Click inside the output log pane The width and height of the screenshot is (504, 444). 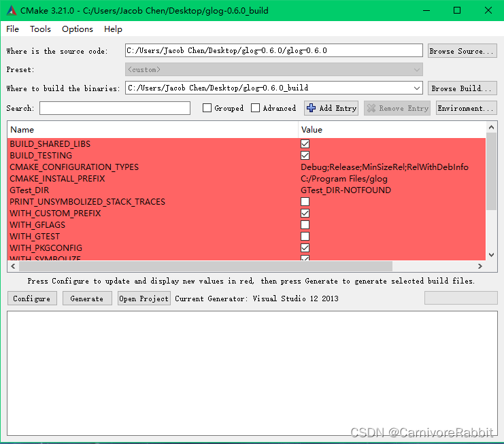tap(252, 373)
